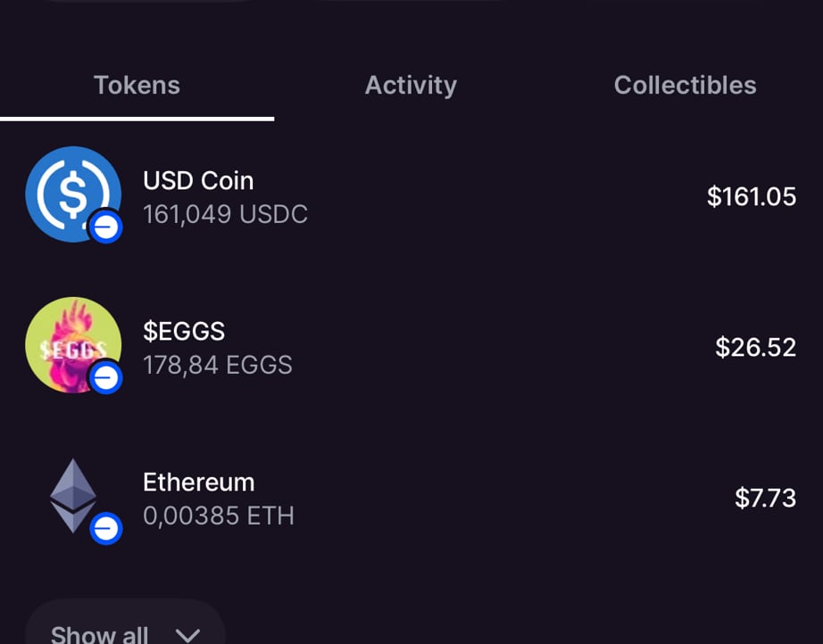The height and width of the screenshot is (644, 823).
Task: Click the $EGGS rooster token icon
Action: (x=71, y=343)
